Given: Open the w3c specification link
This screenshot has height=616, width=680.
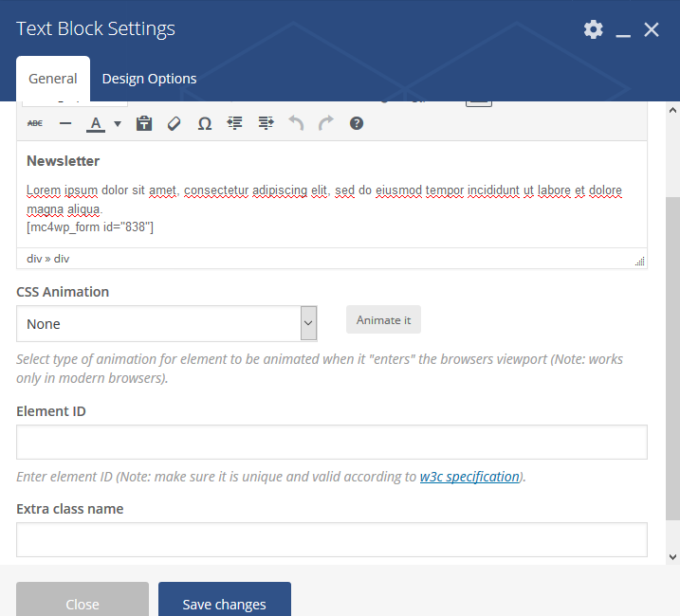Looking at the screenshot, I should pyautogui.click(x=469, y=477).
